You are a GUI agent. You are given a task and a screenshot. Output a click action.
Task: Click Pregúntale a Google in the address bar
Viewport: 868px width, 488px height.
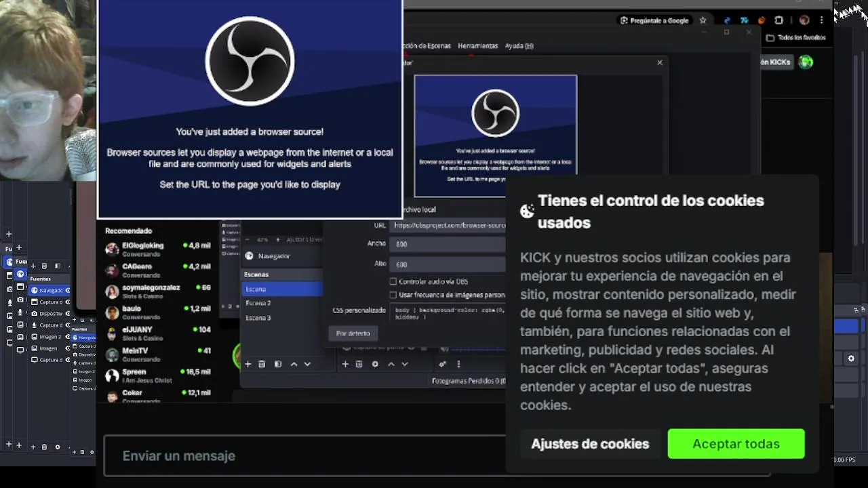(654, 20)
